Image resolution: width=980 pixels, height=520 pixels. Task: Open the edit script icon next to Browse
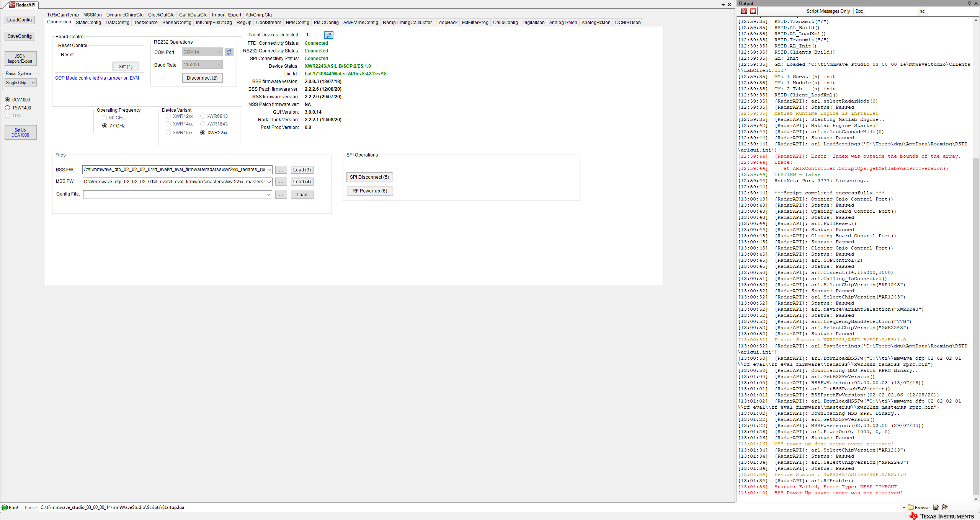point(936,507)
